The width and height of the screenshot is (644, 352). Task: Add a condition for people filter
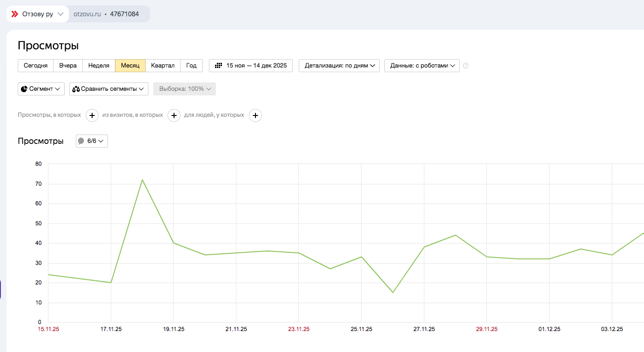coord(255,115)
